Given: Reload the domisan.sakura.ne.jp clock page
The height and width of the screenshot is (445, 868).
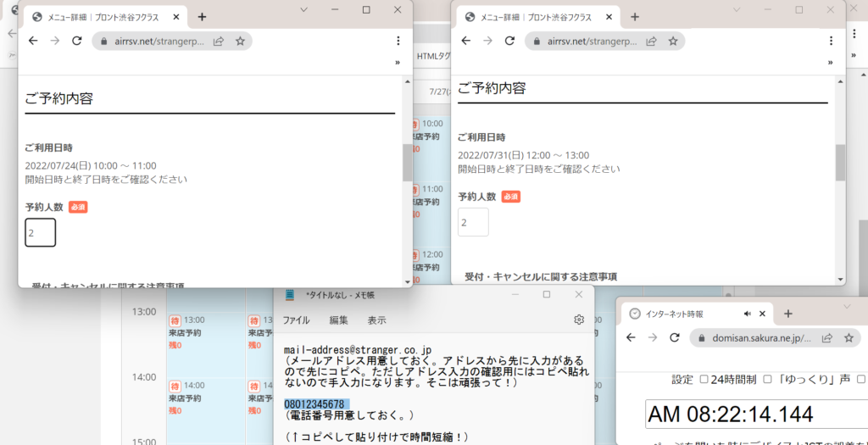Looking at the screenshot, I should (x=675, y=337).
